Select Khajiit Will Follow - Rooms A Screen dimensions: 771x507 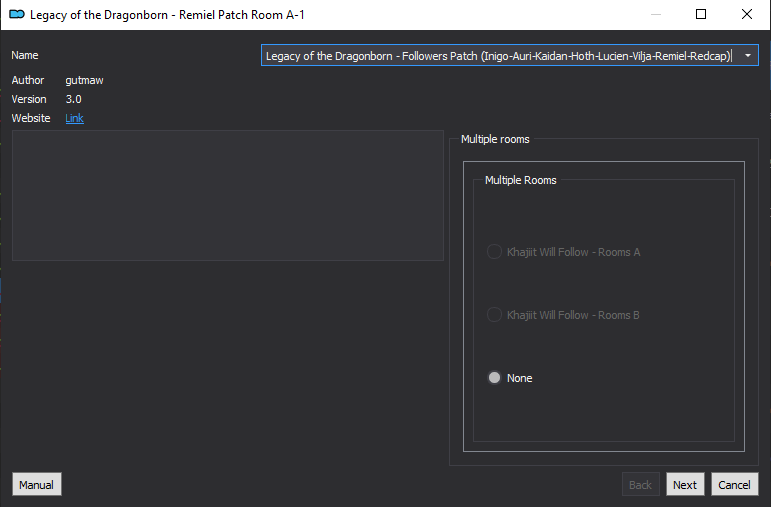[563, 252]
